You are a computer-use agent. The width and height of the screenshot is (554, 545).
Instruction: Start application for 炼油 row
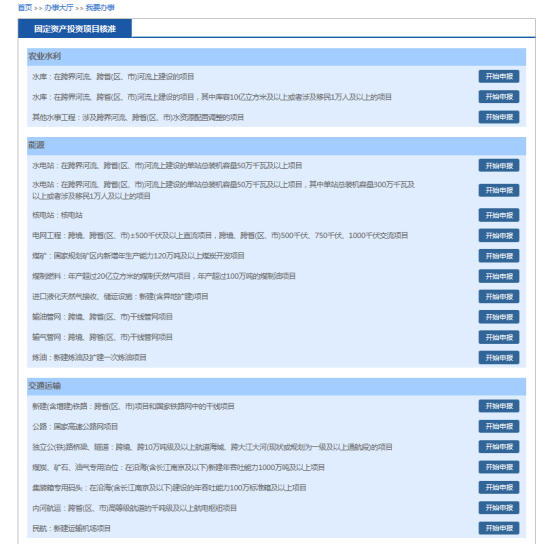499,357
